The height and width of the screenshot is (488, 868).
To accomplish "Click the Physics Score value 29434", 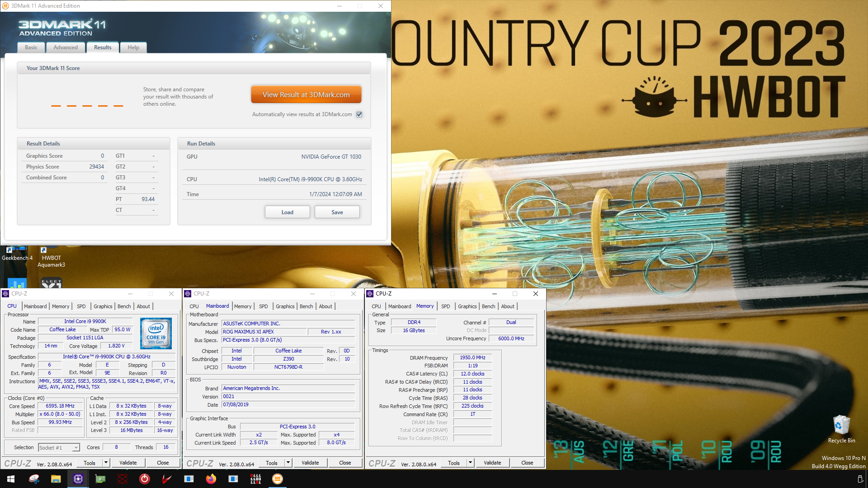I will pos(96,167).
